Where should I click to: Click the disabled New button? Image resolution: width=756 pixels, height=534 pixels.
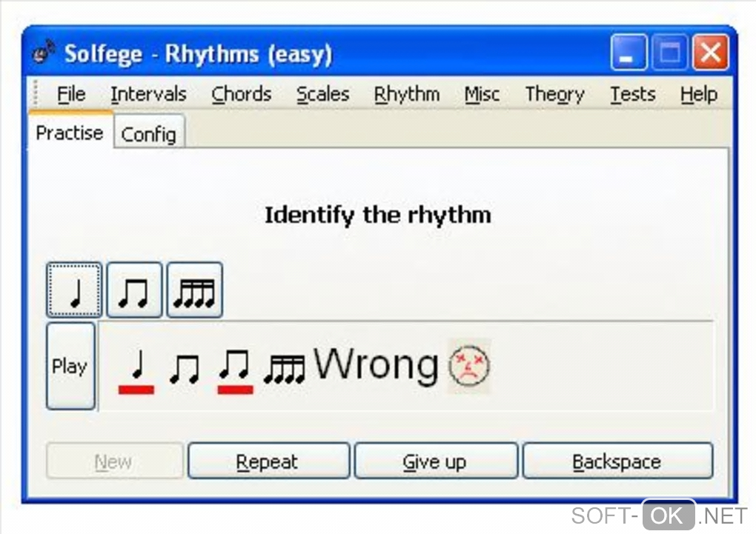115,461
